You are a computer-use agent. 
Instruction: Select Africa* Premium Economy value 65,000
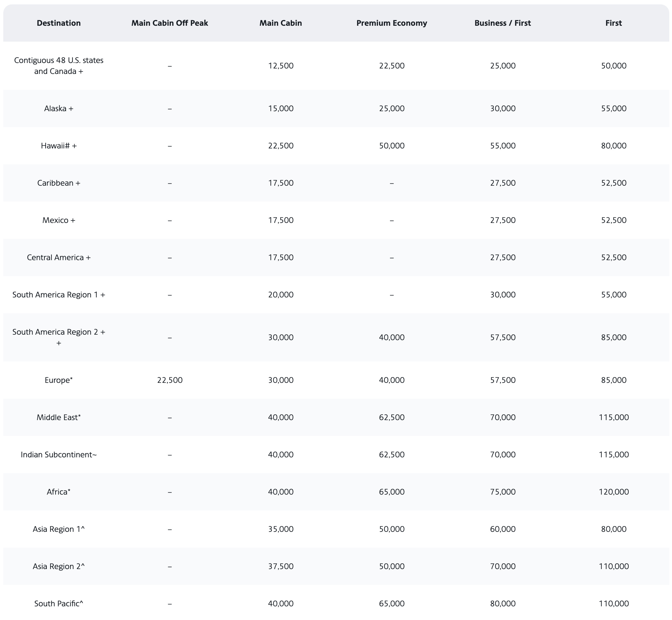point(392,492)
